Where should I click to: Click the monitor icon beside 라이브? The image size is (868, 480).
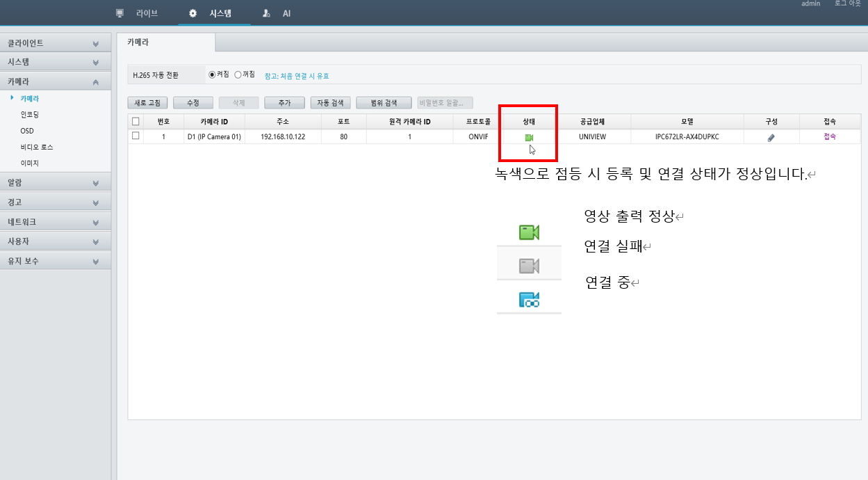(120, 13)
